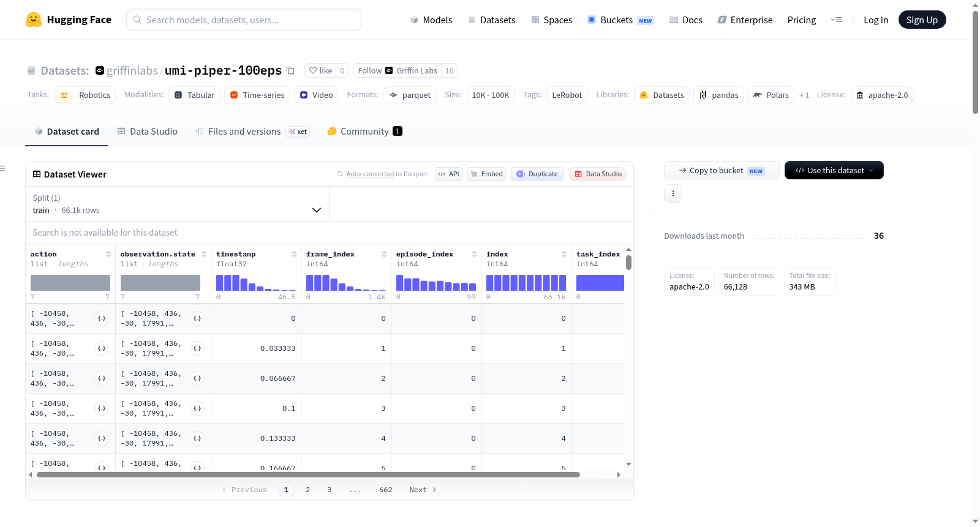Open the additional navigation menu icon
Screen dimensions: 980x527
pyautogui.click(x=836, y=20)
